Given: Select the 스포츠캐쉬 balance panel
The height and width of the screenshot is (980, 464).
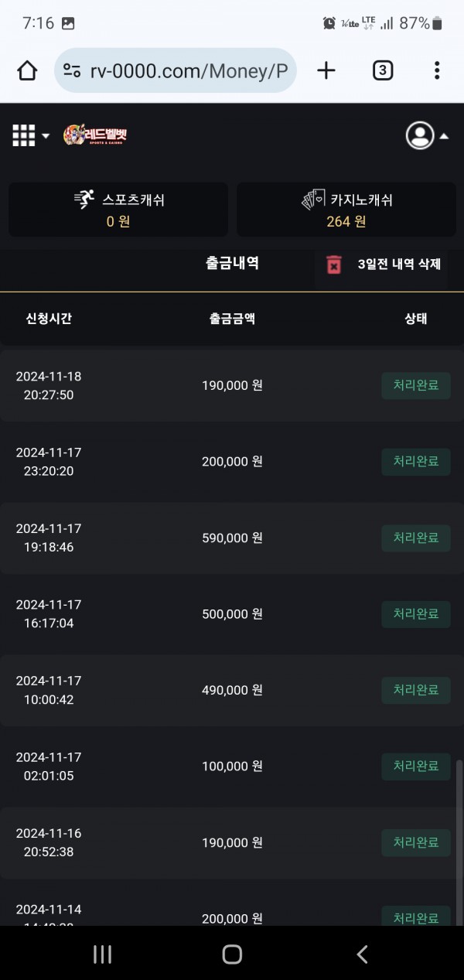Looking at the screenshot, I should 118,210.
